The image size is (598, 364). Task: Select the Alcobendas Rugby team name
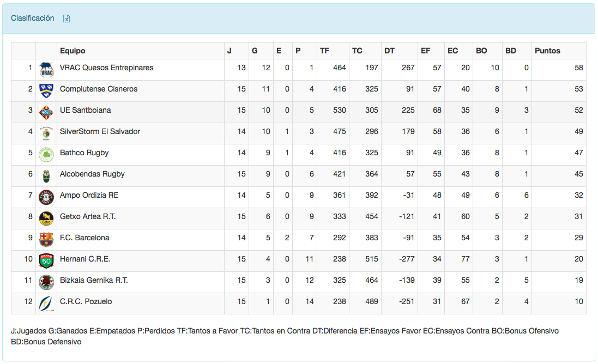point(92,174)
